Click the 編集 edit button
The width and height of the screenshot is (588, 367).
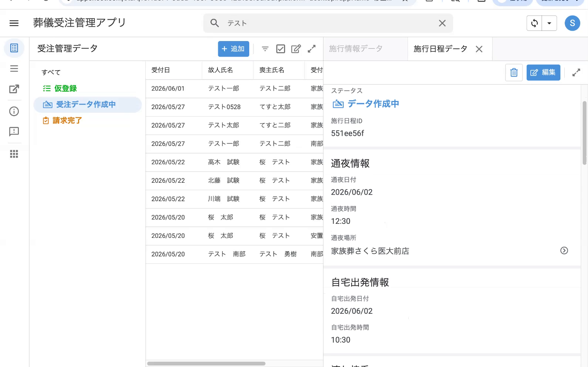pos(543,73)
